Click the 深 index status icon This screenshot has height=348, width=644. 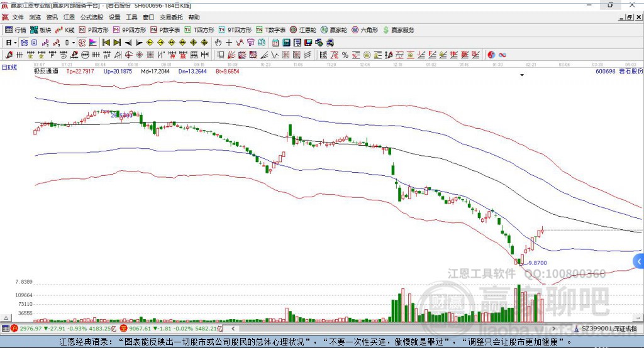click(123, 329)
